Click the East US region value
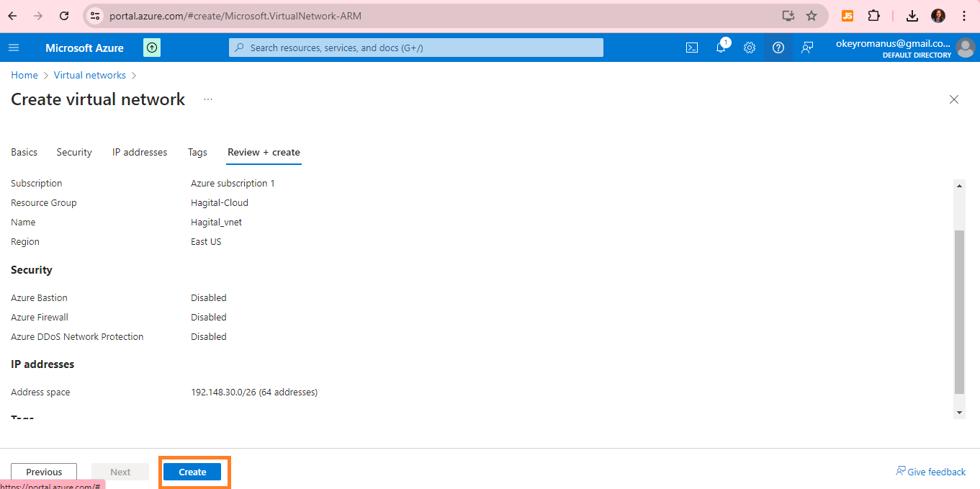This screenshot has height=489, width=980. (206, 241)
